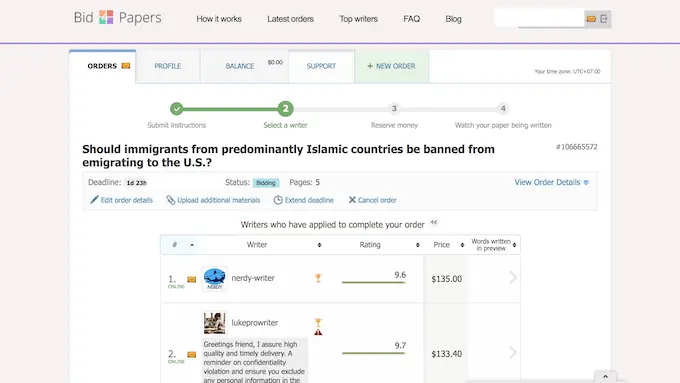
Task: Cancel order using the X link
Action: 373,200
